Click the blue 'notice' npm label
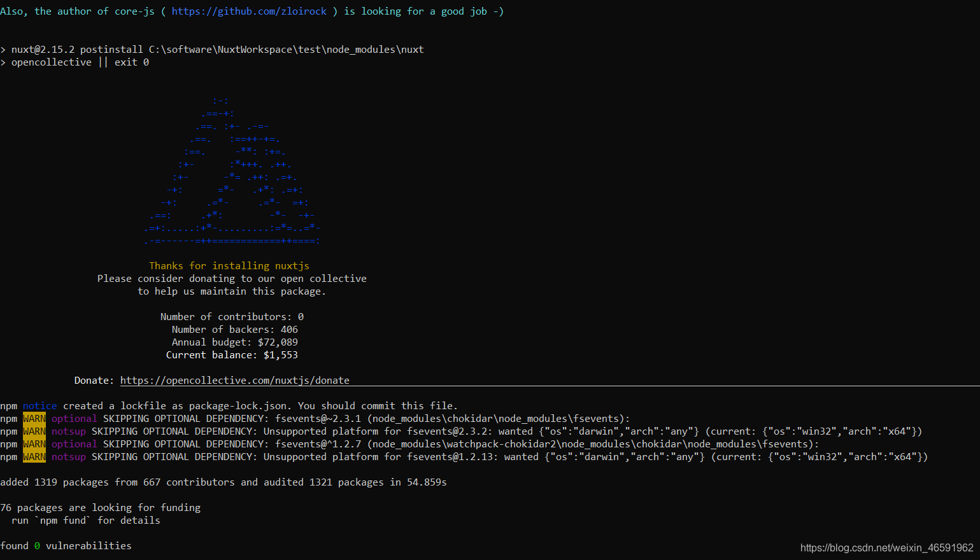The width and height of the screenshot is (980, 560). pos(40,406)
